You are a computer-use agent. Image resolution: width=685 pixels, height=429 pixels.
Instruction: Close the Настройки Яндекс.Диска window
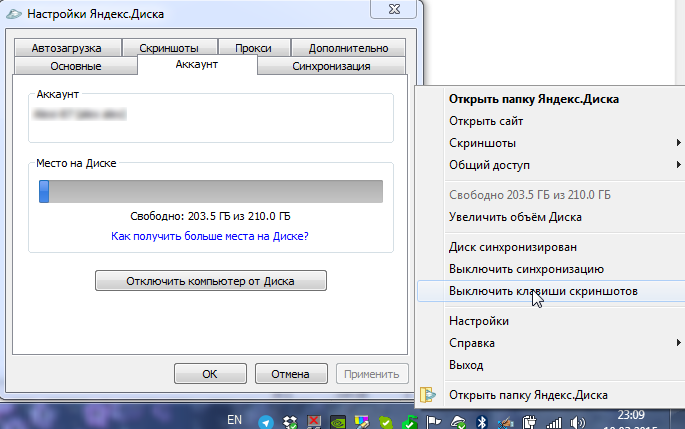coord(394,9)
